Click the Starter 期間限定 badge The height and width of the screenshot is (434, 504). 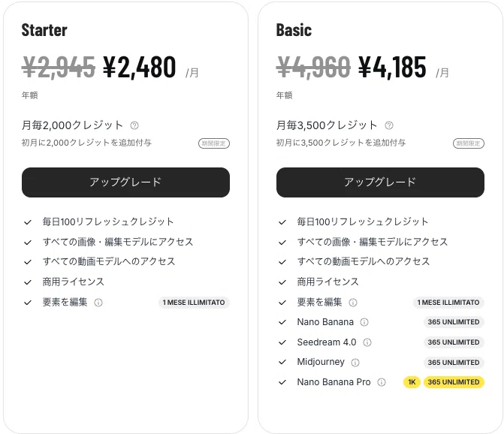214,143
